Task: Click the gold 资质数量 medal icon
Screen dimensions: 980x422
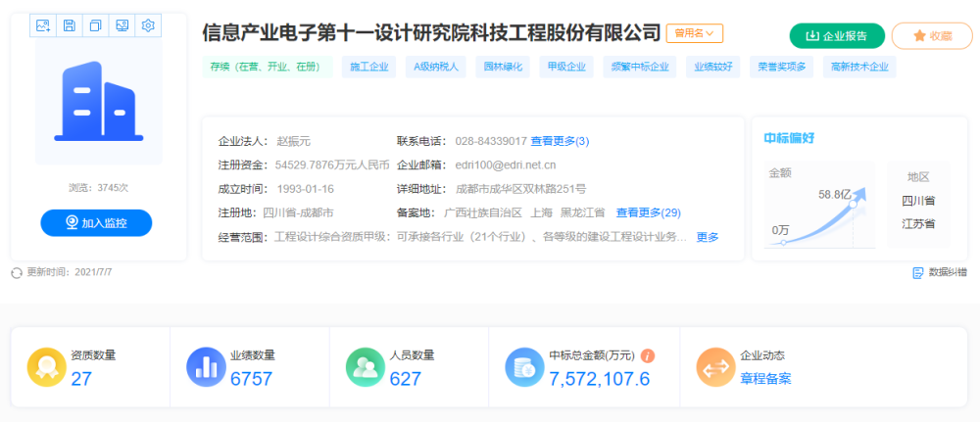Action: point(46,367)
